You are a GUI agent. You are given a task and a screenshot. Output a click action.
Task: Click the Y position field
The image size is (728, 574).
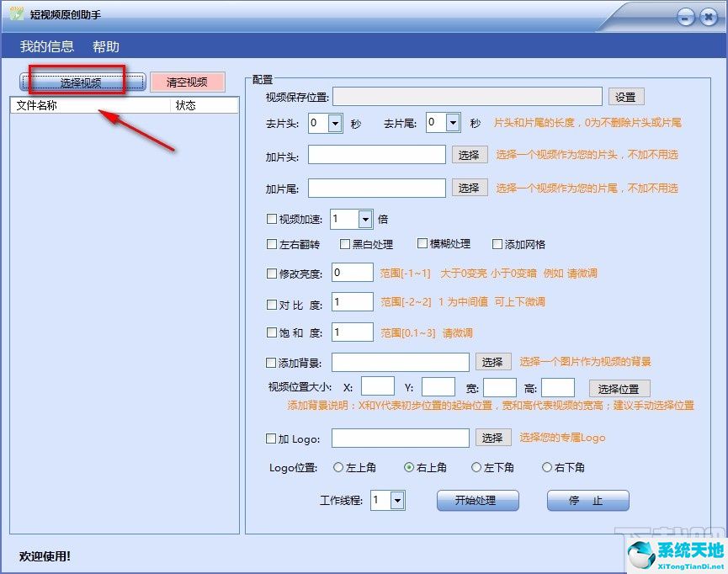click(x=438, y=387)
